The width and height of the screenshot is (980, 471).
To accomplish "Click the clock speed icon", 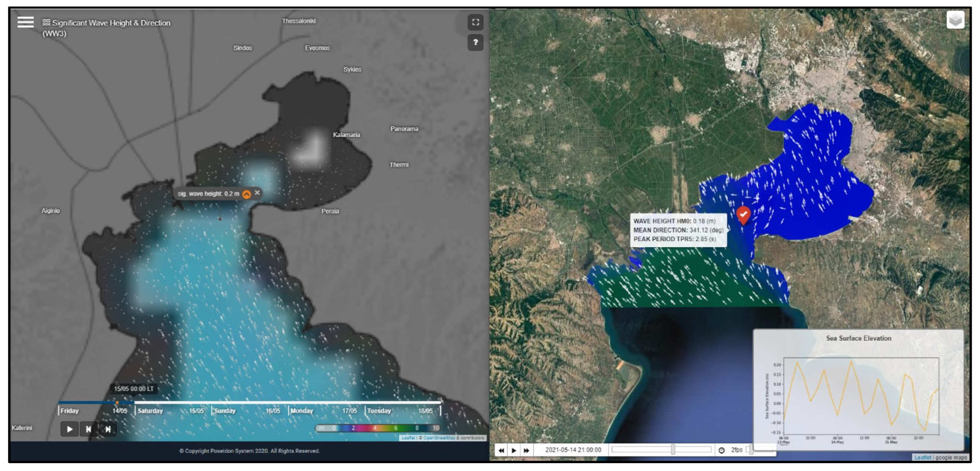I will tap(721, 450).
